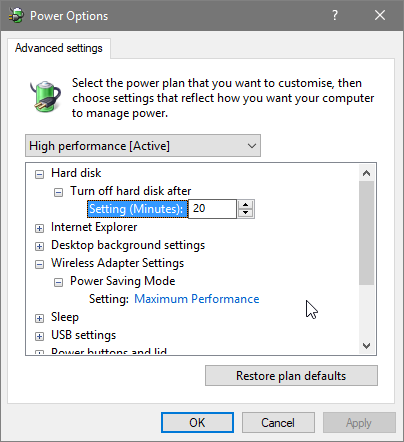Increase hard disk minutes with up arrow
The height and width of the screenshot is (442, 404).
click(246, 205)
